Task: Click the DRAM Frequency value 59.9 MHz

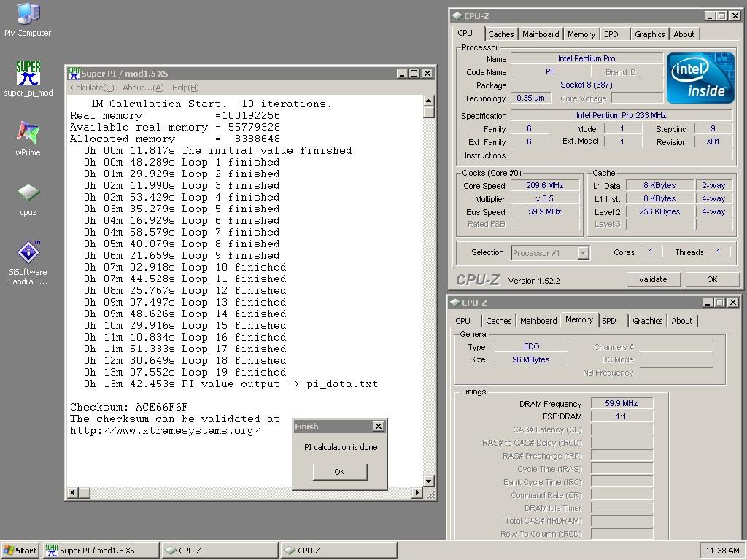Action: coord(622,403)
